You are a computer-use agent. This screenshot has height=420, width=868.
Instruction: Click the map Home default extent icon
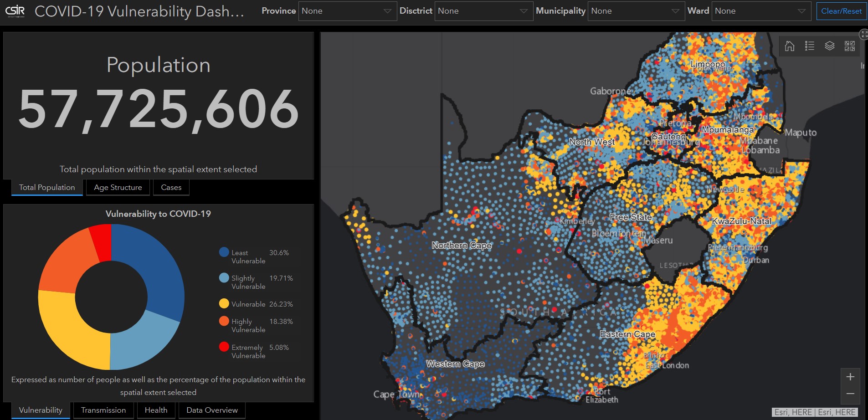(790, 46)
